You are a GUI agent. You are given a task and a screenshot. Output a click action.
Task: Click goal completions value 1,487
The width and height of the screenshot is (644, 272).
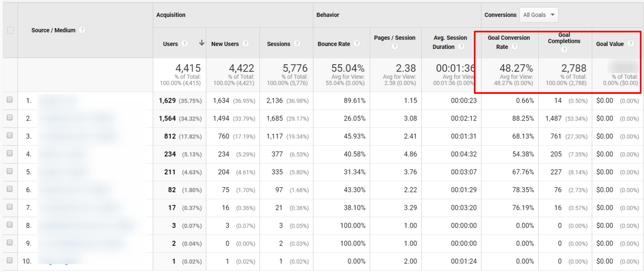[554, 118]
